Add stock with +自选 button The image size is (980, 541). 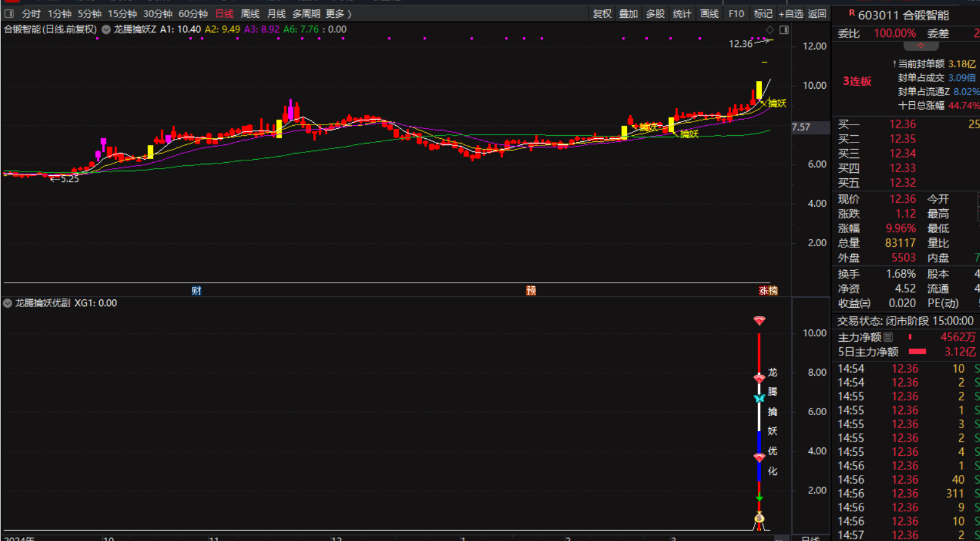[x=791, y=14]
